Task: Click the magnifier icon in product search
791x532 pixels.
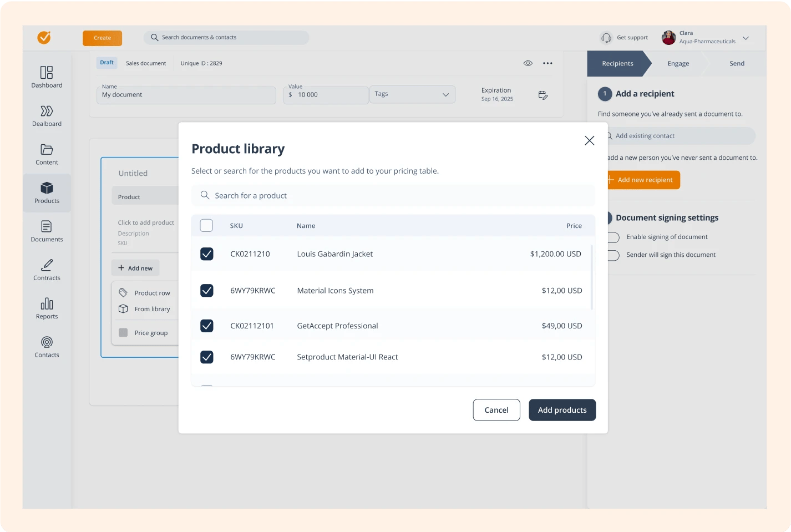Action: pyautogui.click(x=205, y=195)
